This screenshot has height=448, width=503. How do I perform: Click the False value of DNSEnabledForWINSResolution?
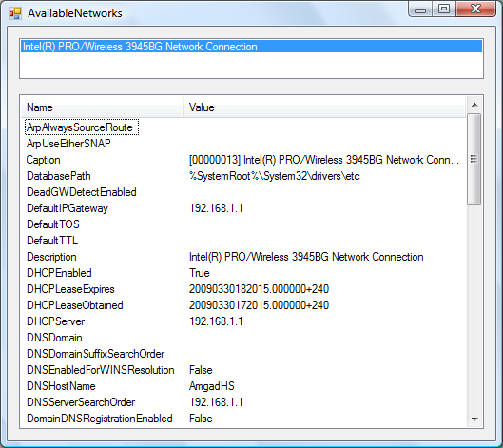(201, 370)
